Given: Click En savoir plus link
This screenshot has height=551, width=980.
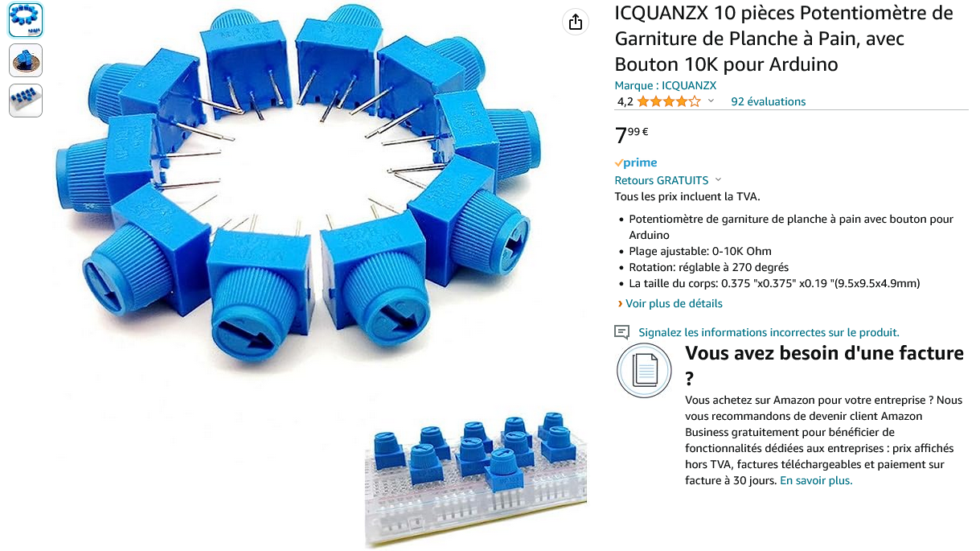Looking at the screenshot, I should click(816, 480).
